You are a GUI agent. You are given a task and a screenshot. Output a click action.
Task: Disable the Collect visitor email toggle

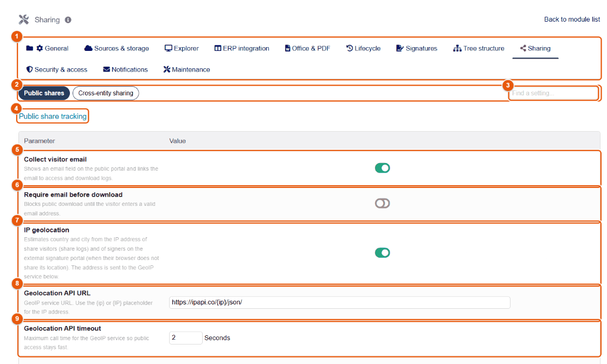[x=382, y=168]
